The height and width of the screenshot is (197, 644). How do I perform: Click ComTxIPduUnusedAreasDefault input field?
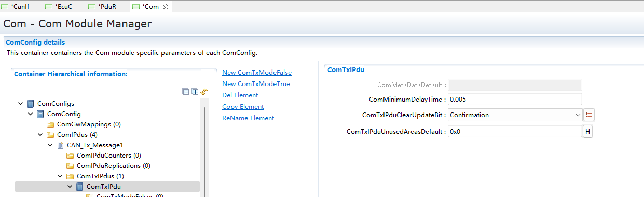(x=515, y=132)
